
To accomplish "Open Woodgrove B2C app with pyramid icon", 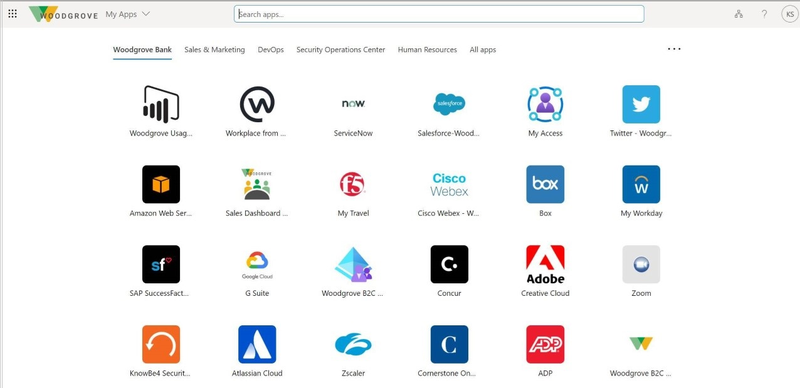I will (x=353, y=264).
